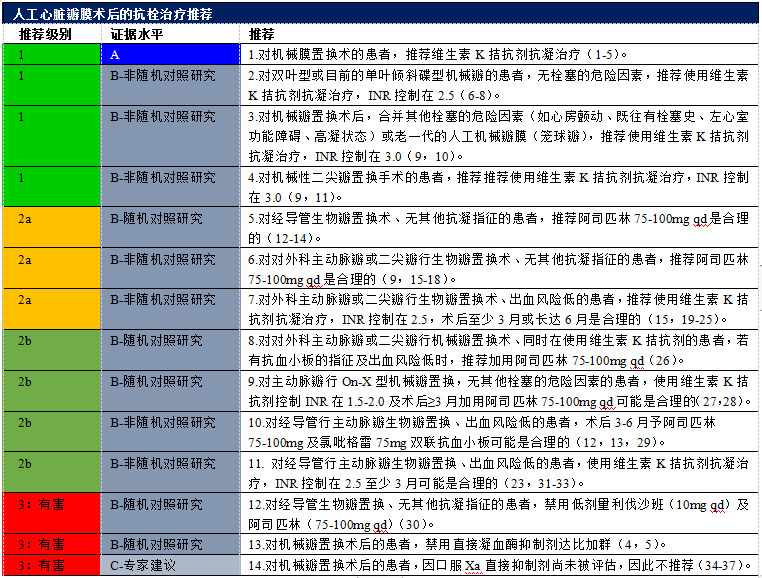Select evidence cell 'B-非随机对照研究' in recommendation 7 row
This screenshot has width=762, height=578.
(x=171, y=309)
